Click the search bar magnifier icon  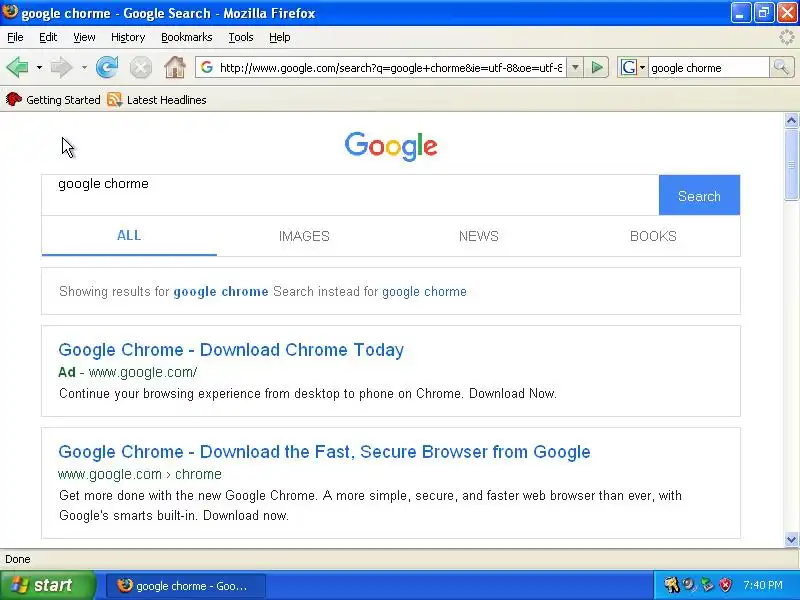click(x=781, y=67)
